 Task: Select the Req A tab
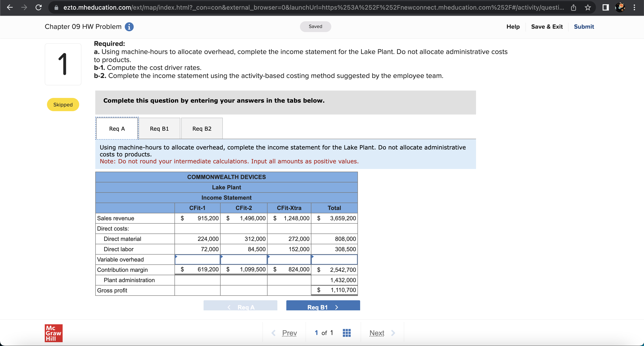coord(117,129)
